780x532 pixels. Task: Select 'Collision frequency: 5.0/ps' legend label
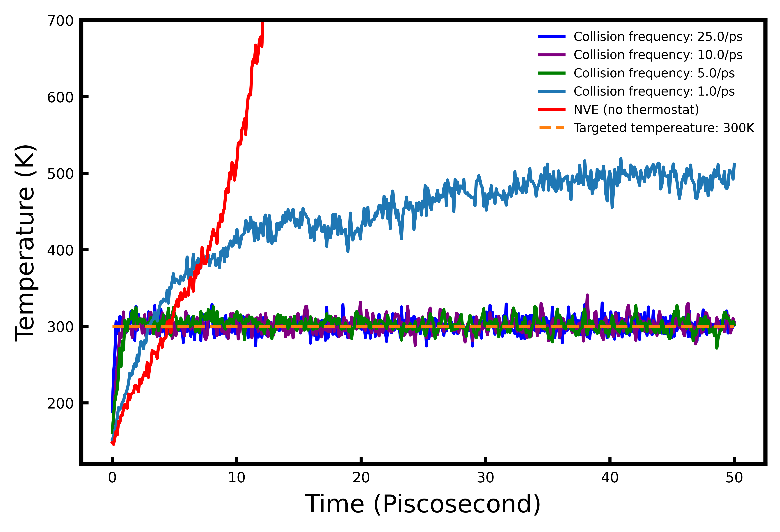click(x=654, y=73)
